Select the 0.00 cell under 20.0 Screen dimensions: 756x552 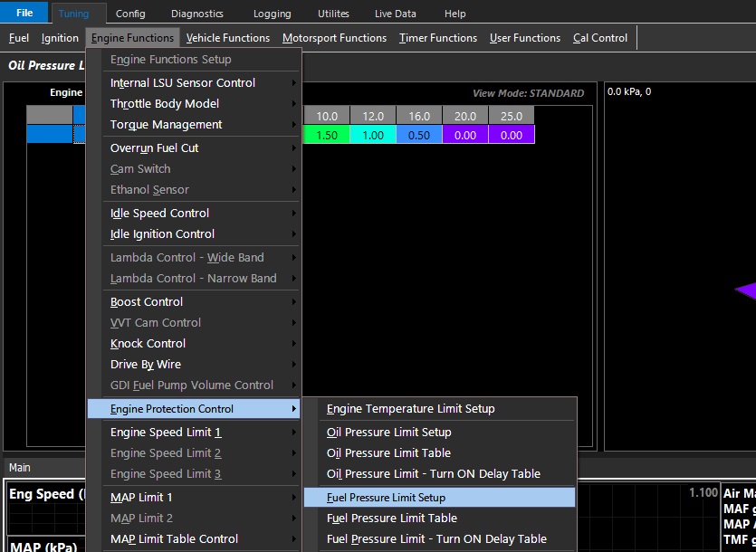coord(465,135)
